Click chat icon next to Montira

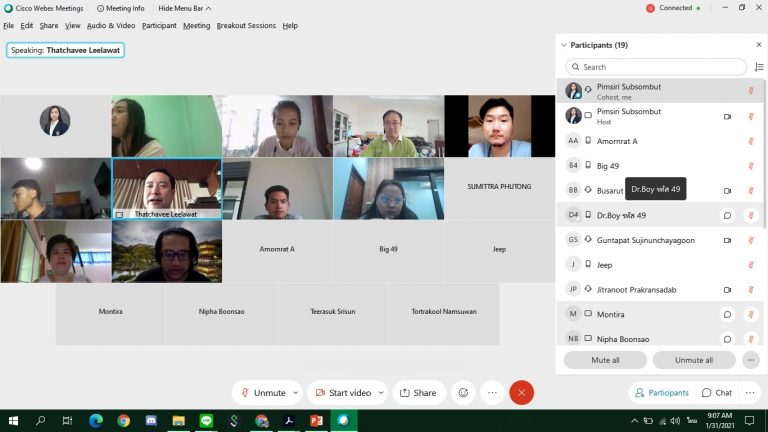[x=727, y=314]
